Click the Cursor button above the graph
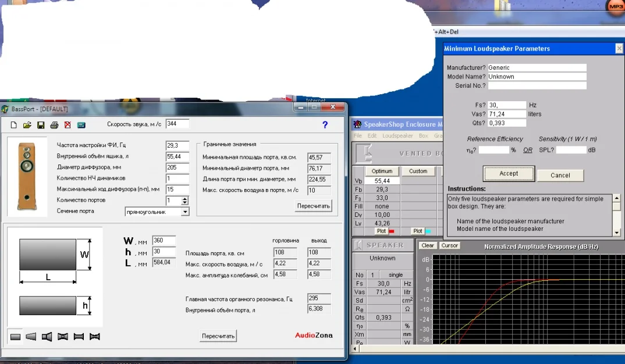This screenshot has width=625, height=364. coord(449,245)
